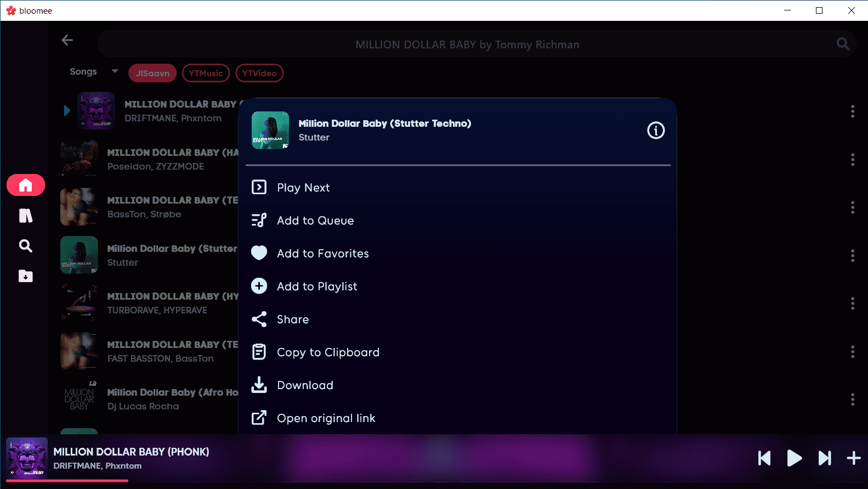Click "MILLION DOLLAR BABY (PHONK)" title in player

coord(131,452)
